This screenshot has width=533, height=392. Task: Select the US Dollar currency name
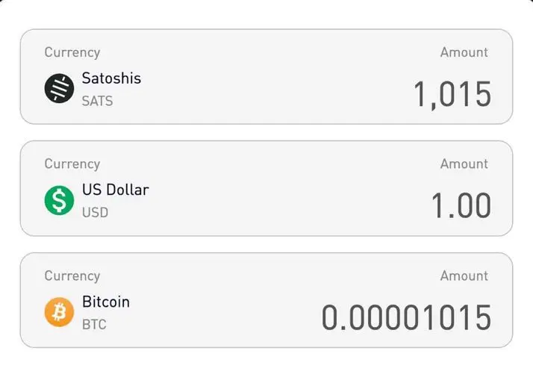[116, 190]
